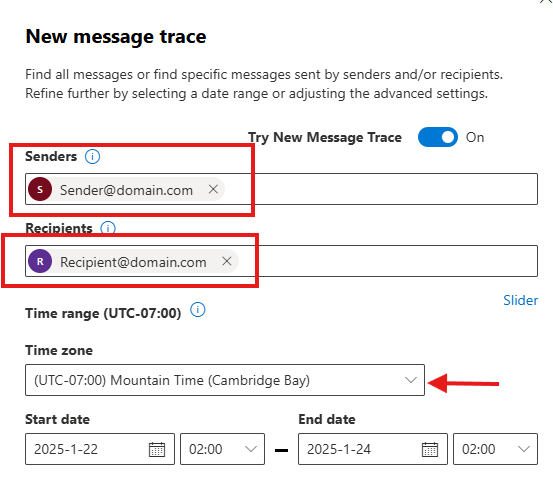Select the Sender@domain.com chip

[x=126, y=189]
